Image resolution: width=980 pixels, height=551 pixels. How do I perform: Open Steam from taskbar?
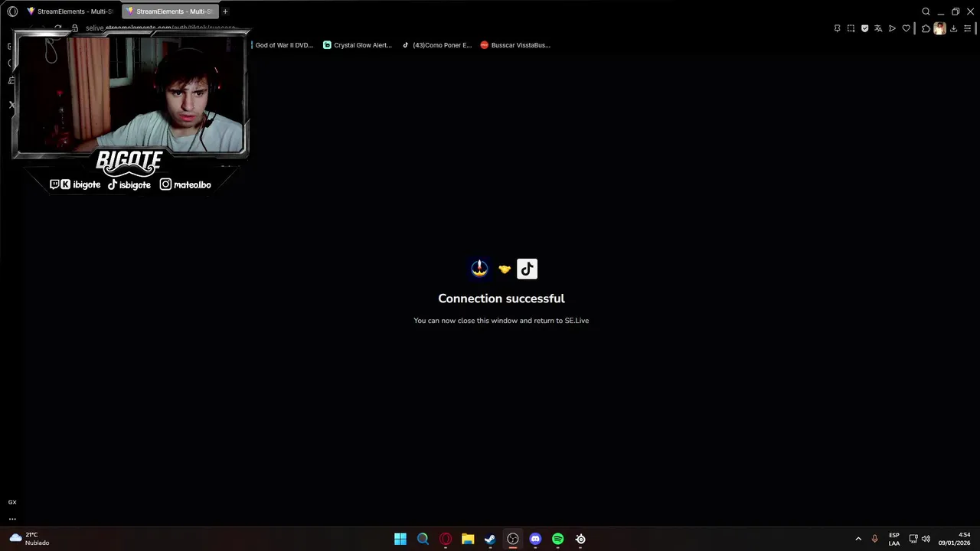(490, 539)
